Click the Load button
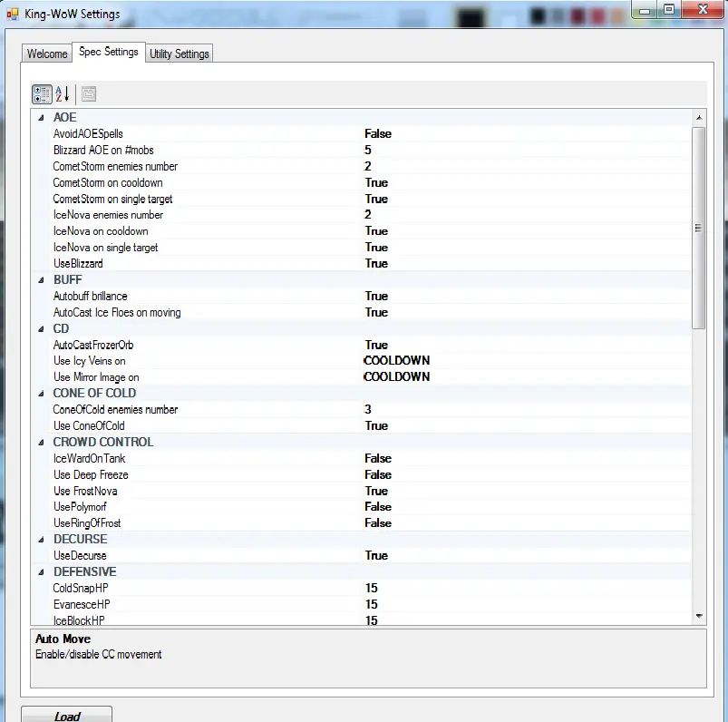 pos(67,716)
